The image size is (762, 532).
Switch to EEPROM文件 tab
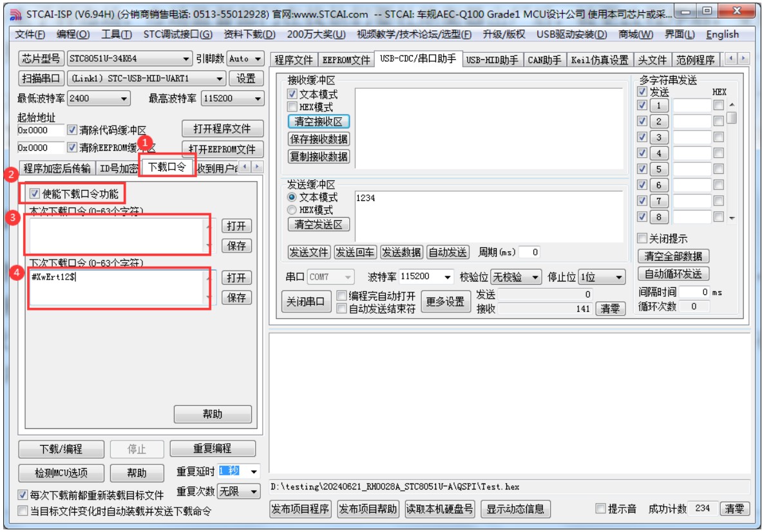click(346, 60)
